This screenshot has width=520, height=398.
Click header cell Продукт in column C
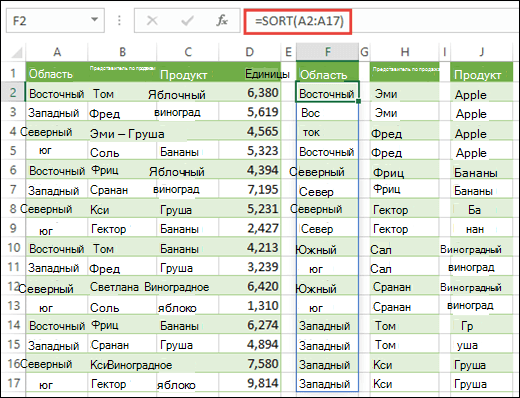(188, 72)
